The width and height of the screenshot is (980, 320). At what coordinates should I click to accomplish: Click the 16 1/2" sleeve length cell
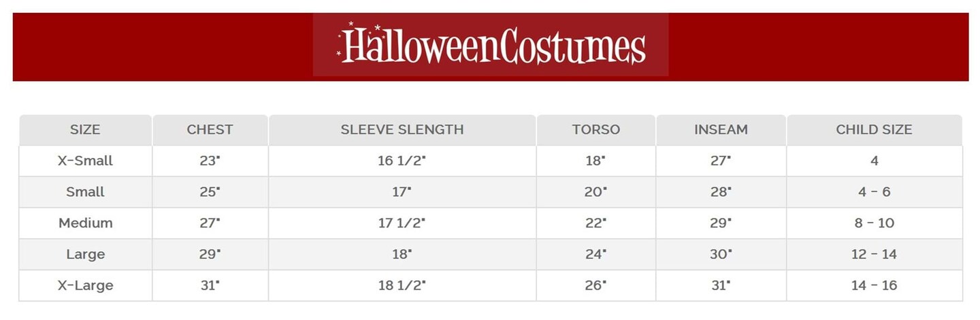[402, 161]
